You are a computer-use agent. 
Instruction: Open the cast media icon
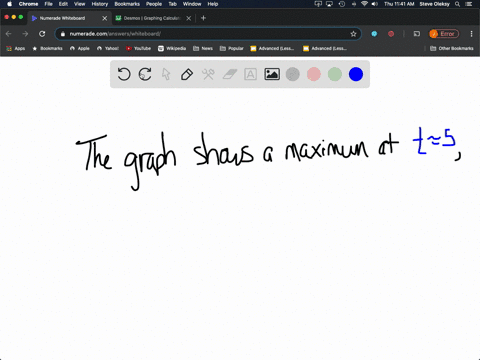417,34
